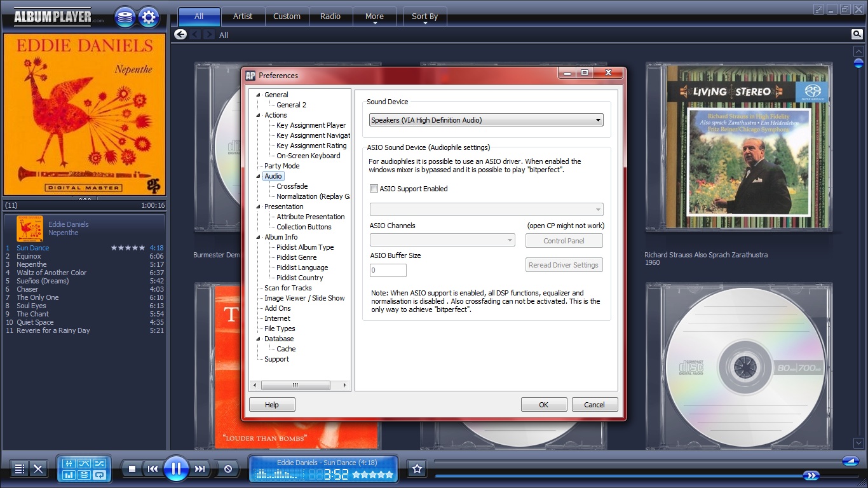
Task: Collapse the Audio tree node
Action: 258,176
